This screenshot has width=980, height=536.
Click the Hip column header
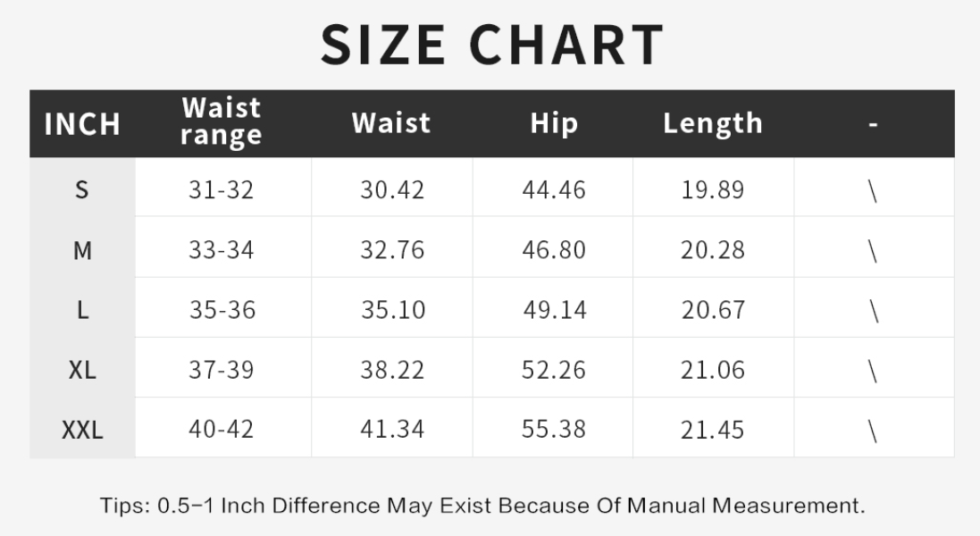coord(554,123)
